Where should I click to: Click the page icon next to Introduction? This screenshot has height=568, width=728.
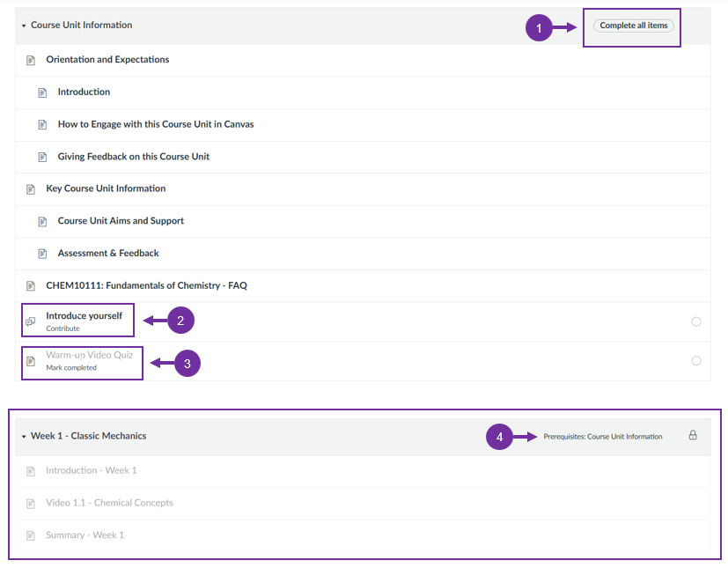click(42, 92)
